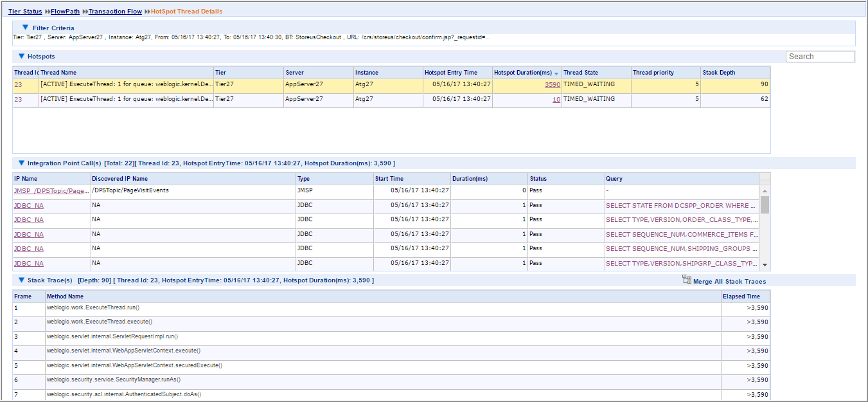Sort by Hotspot Duration(ms) column arrow
The width and height of the screenshot is (868, 402).
(556, 73)
